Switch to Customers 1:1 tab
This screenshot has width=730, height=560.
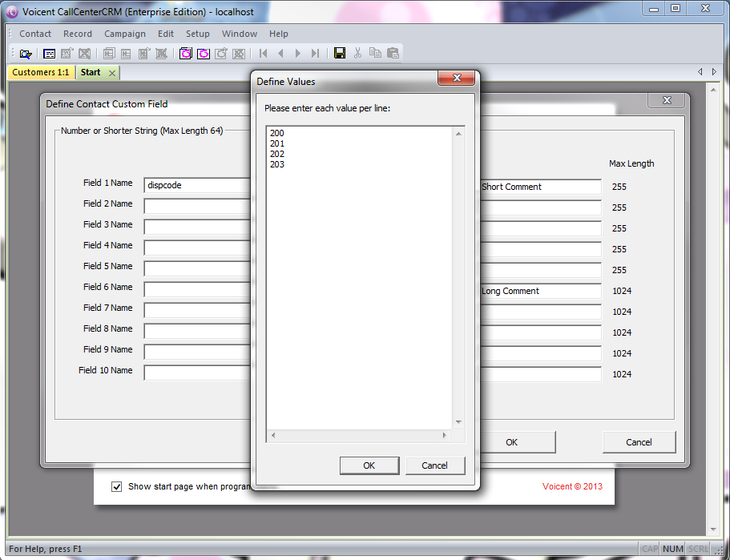40,72
